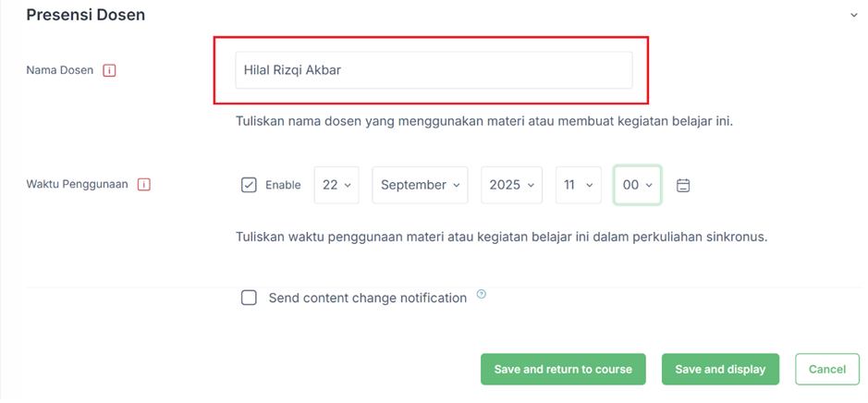Click the Nama Dosen field label
Image resolution: width=868 pixels, height=403 pixels.
pos(60,70)
